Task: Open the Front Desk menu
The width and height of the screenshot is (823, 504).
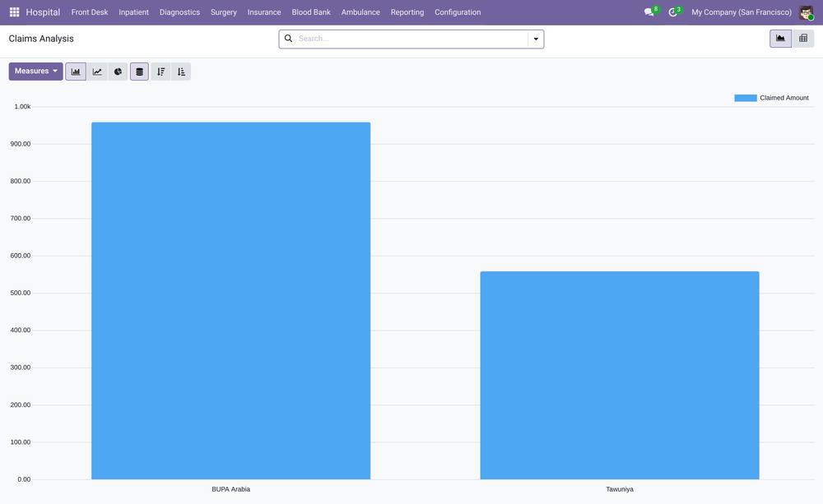Action: [x=90, y=12]
